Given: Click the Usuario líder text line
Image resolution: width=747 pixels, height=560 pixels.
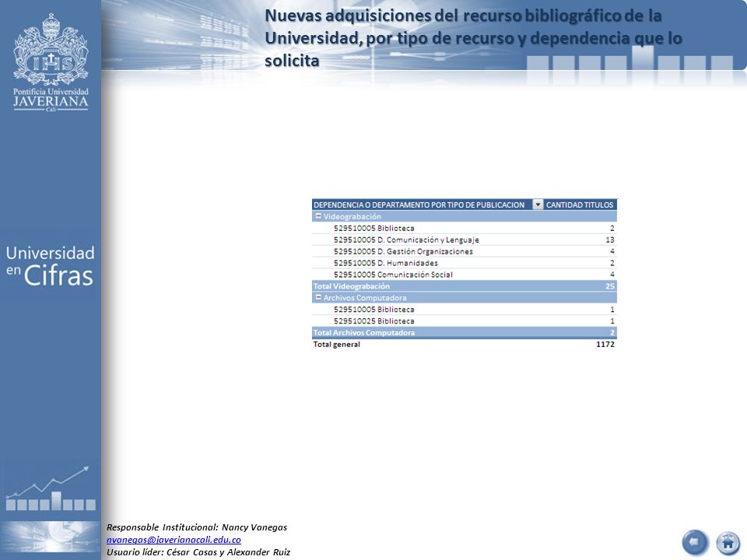Looking at the screenshot, I should 198,552.
